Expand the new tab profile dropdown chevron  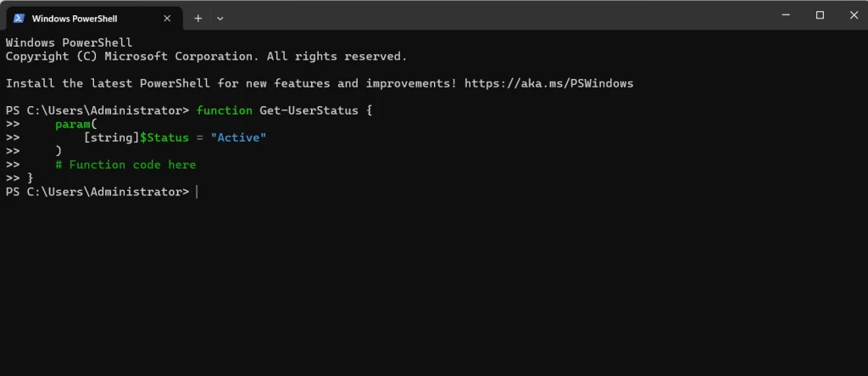click(220, 18)
